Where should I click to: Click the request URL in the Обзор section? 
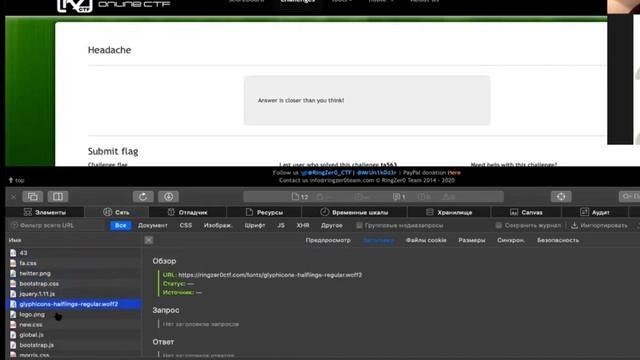pos(270,275)
